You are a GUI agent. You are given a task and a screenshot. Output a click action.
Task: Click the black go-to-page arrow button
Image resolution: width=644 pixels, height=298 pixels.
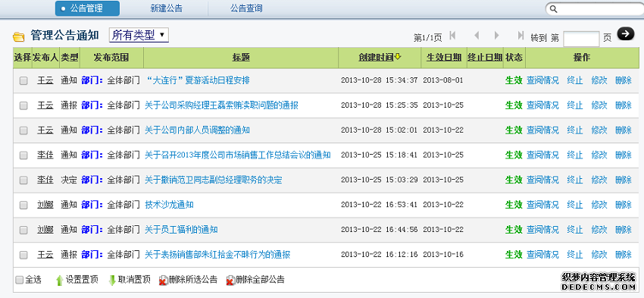click(x=626, y=33)
